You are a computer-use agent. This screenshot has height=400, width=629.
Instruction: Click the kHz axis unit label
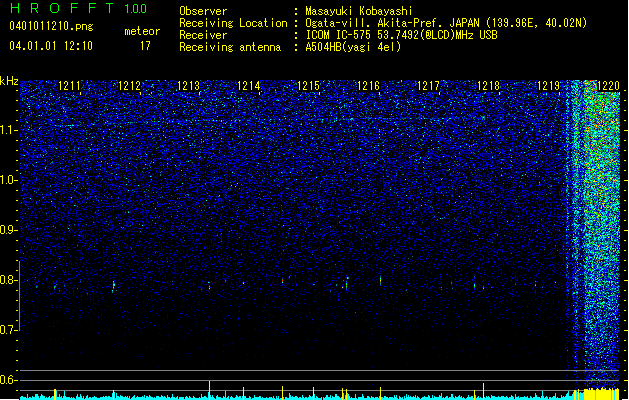tap(9, 81)
